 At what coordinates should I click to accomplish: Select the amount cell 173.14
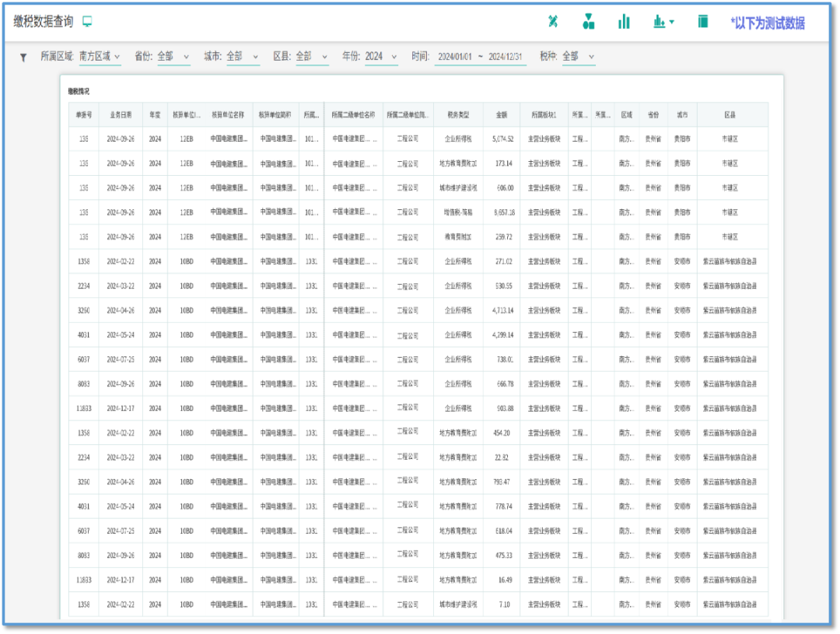503,163
